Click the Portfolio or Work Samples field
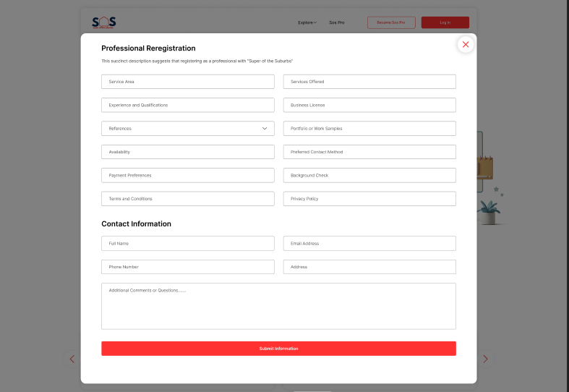The width and height of the screenshot is (569, 392). [369, 129]
